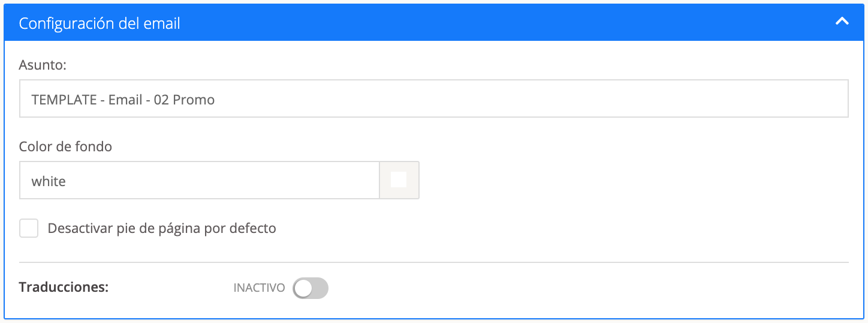Click the Desactivar pie de página label text

[162, 228]
